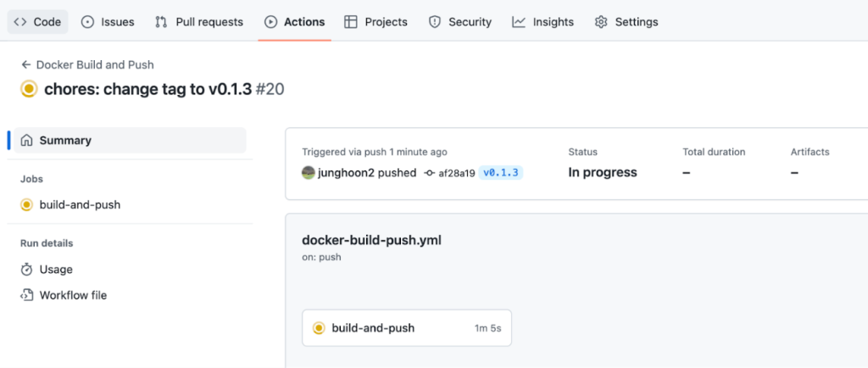Open the Pull requests tab
Viewport: 868px width, 368px height.
pyautogui.click(x=199, y=22)
